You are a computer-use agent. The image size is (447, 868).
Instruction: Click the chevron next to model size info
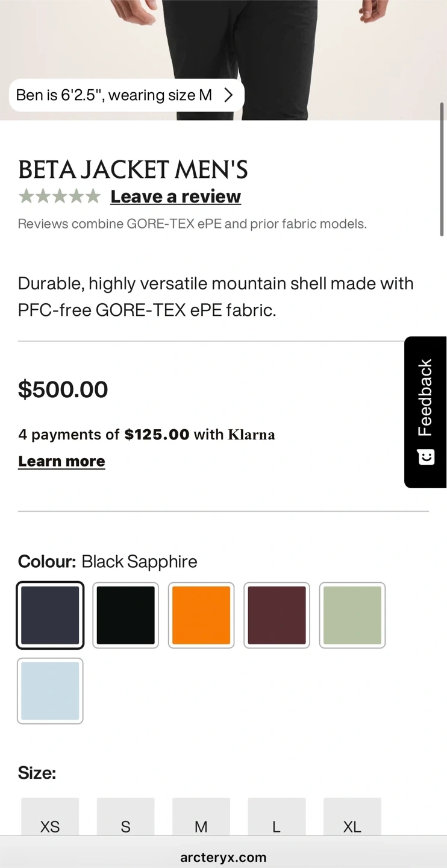[228, 95]
